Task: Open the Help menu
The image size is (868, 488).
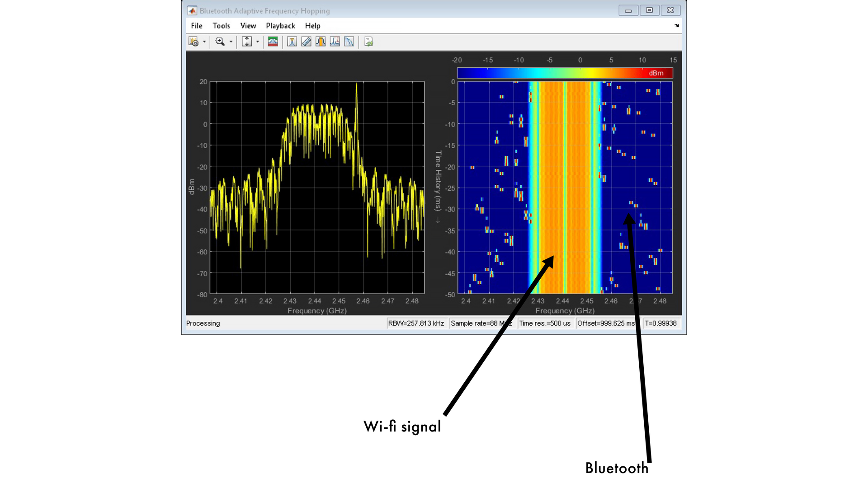Action: tap(312, 26)
